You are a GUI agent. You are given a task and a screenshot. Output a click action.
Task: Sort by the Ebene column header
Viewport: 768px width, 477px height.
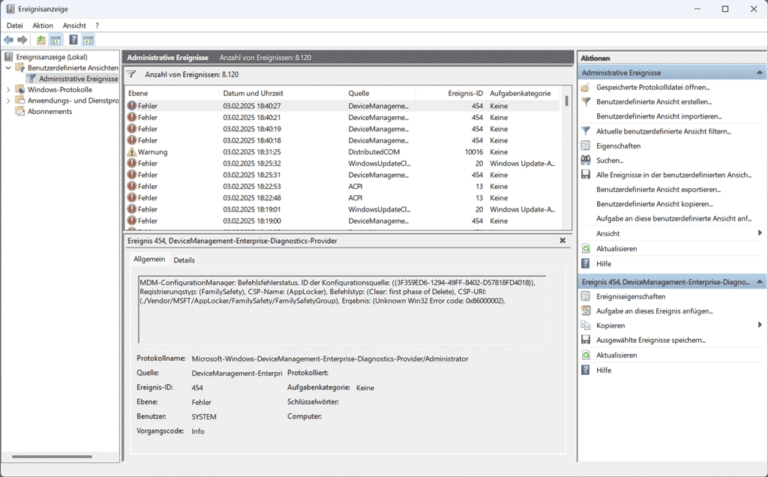coord(171,93)
